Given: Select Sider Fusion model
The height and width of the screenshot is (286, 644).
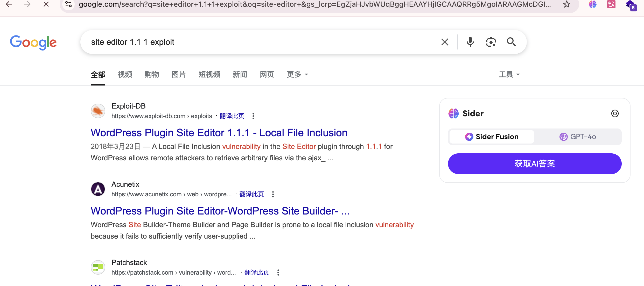Looking at the screenshot, I should (x=492, y=137).
